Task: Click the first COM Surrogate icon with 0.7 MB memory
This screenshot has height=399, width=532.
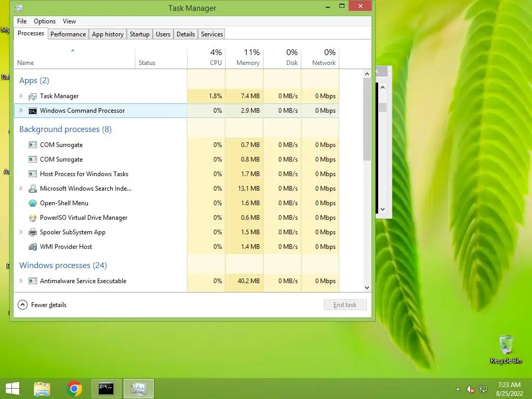Action: 33,145
